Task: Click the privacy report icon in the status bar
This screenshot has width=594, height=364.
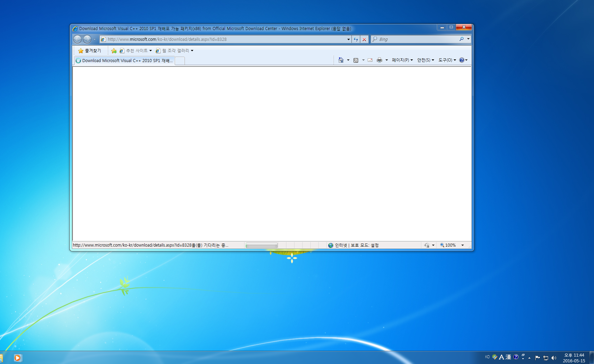Action: tap(427, 245)
